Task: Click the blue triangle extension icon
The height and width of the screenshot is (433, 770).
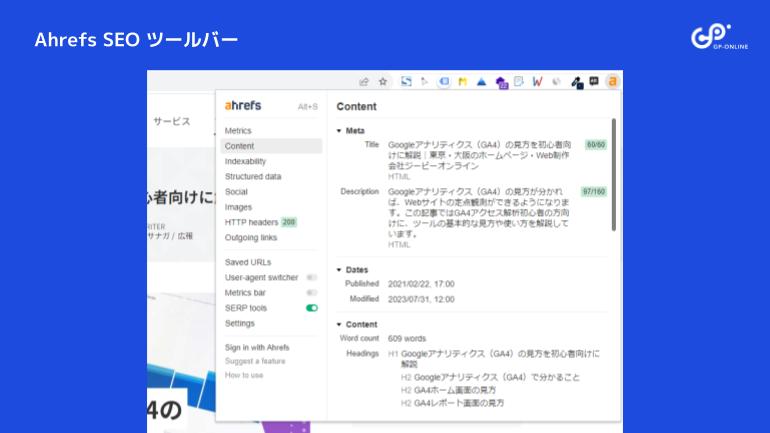Action: tap(481, 81)
